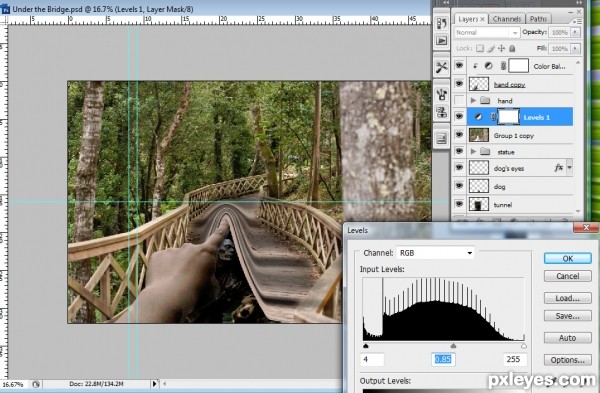Click the Levels 1 adjustment layer icon
The width and height of the screenshot is (600, 393).
[478, 117]
